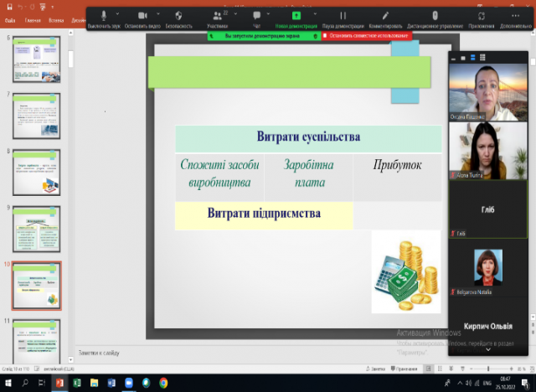
Task: Select the money and calculator picture
Action: pyautogui.click(x=406, y=272)
